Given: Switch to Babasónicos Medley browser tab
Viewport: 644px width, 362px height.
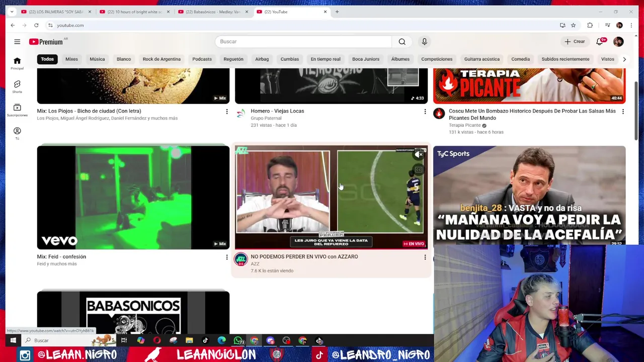Looking at the screenshot, I should [213, 12].
